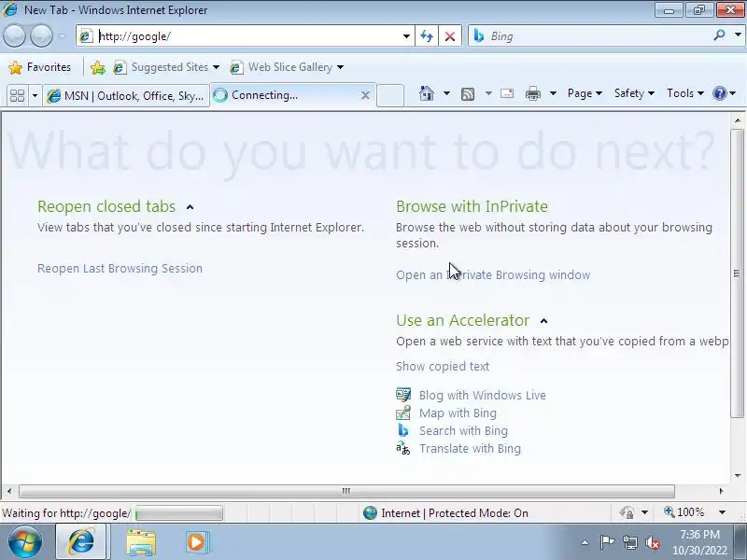Viewport: 747px width, 560px height.
Task: Click the Back navigation button
Action: point(14,36)
